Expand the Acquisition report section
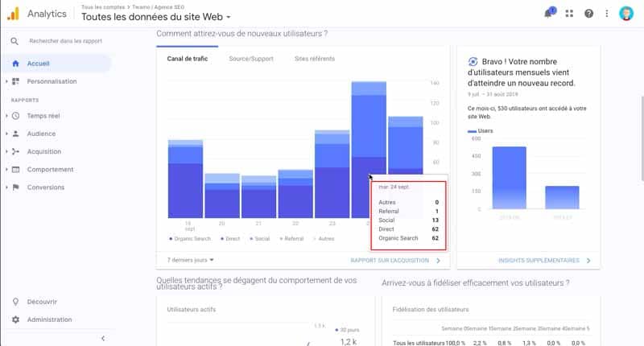Viewport: 644px width, 346px height. pyautogui.click(x=46, y=151)
